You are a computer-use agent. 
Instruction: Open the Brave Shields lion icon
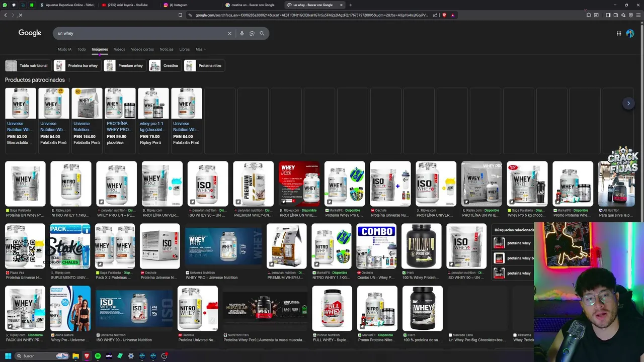click(444, 15)
